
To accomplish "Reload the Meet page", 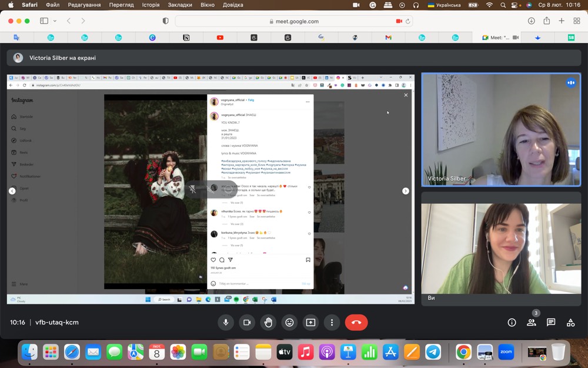I will click(x=407, y=21).
